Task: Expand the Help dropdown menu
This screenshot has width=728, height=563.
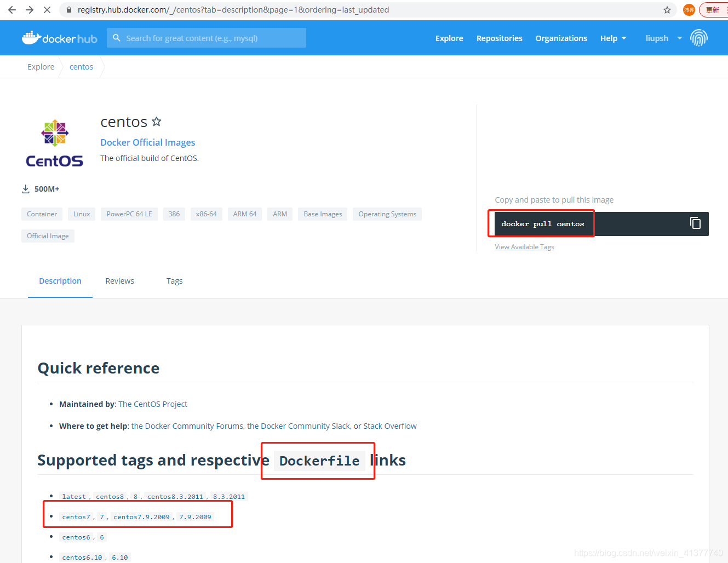Action: tap(613, 38)
